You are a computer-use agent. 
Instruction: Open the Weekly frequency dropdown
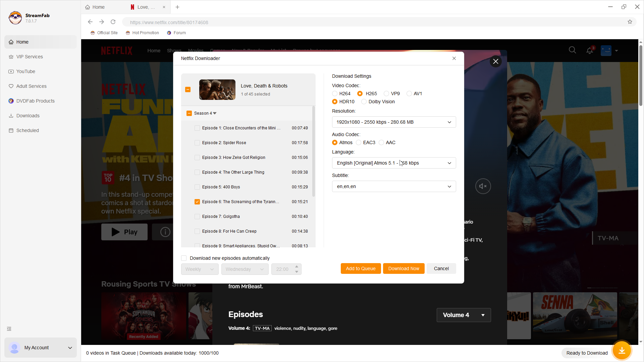click(200, 269)
